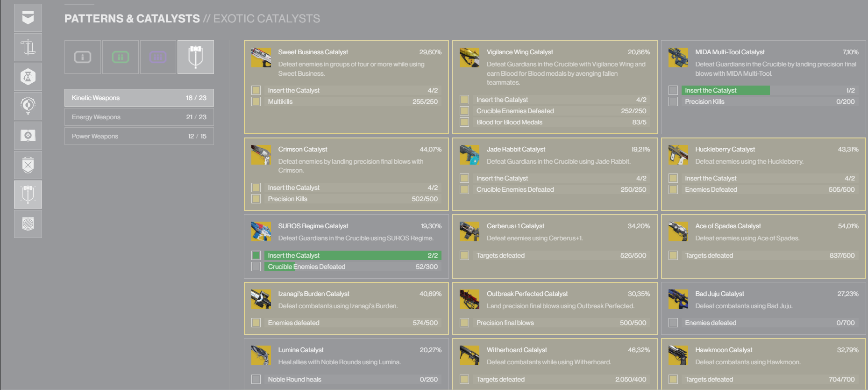This screenshot has width=868, height=390.
Task: Click the Huckleberry weapon icon
Action: point(678,155)
